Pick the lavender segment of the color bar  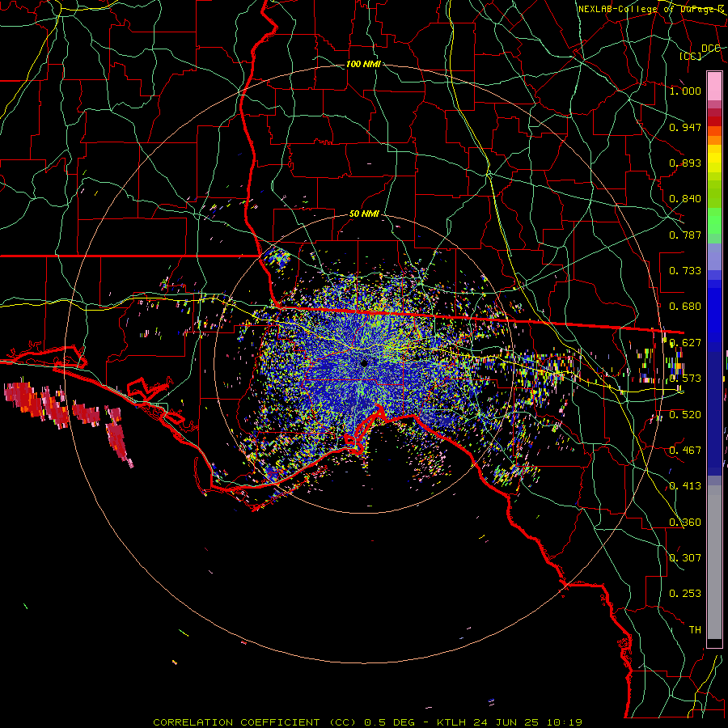click(x=714, y=256)
